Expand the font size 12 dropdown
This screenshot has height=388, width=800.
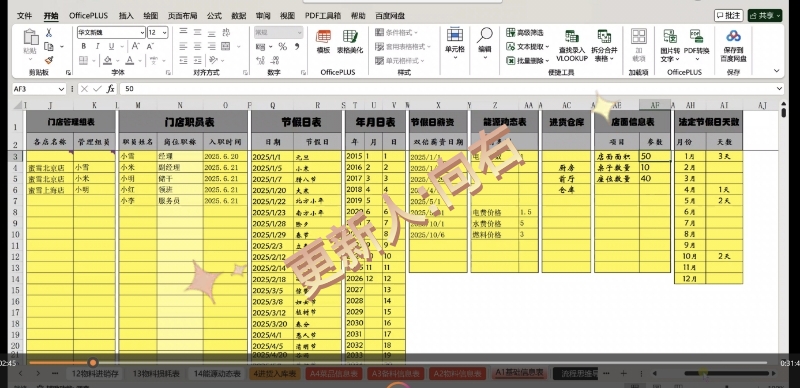tap(164, 33)
